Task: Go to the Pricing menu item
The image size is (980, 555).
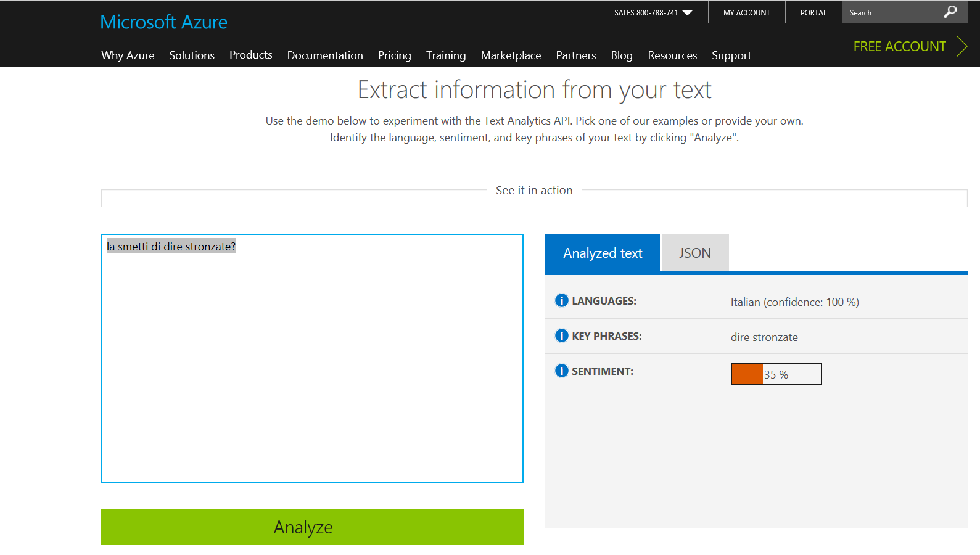Action: pos(394,55)
